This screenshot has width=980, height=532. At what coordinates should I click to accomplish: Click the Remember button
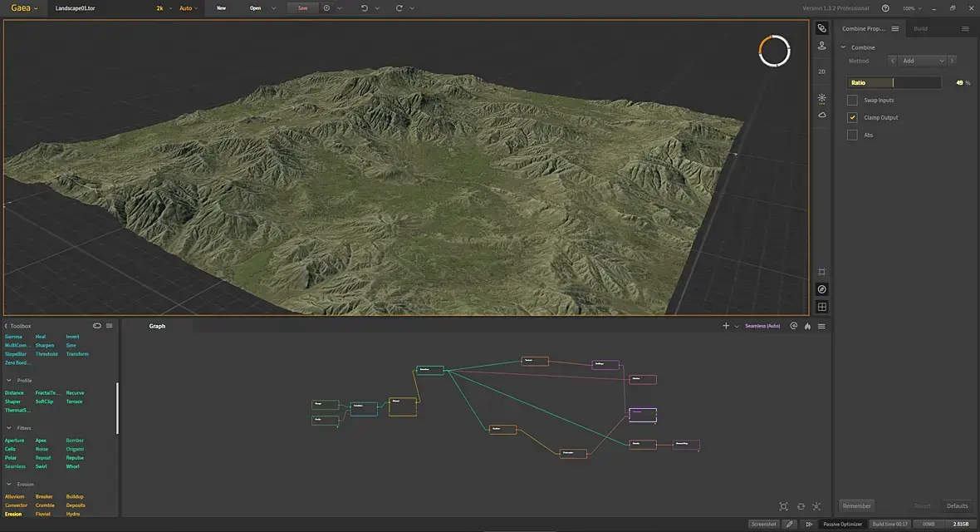[856, 505]
